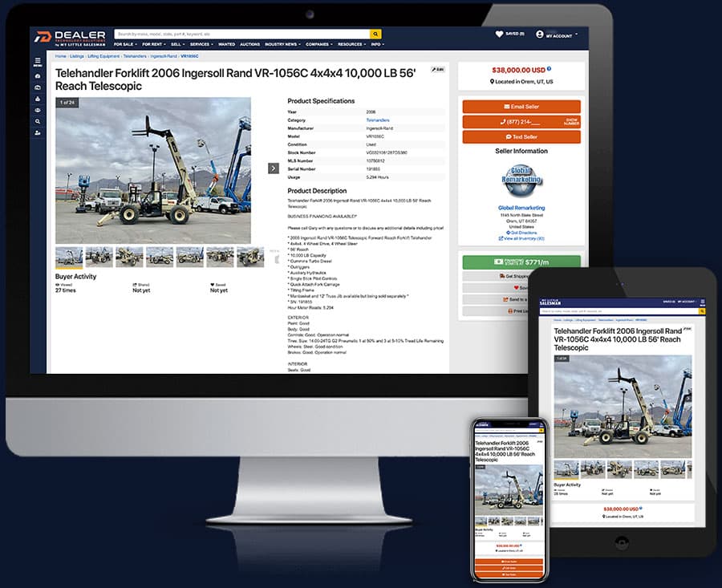
Task: Click the Global Remarketing seller name link
Action: 521,208
